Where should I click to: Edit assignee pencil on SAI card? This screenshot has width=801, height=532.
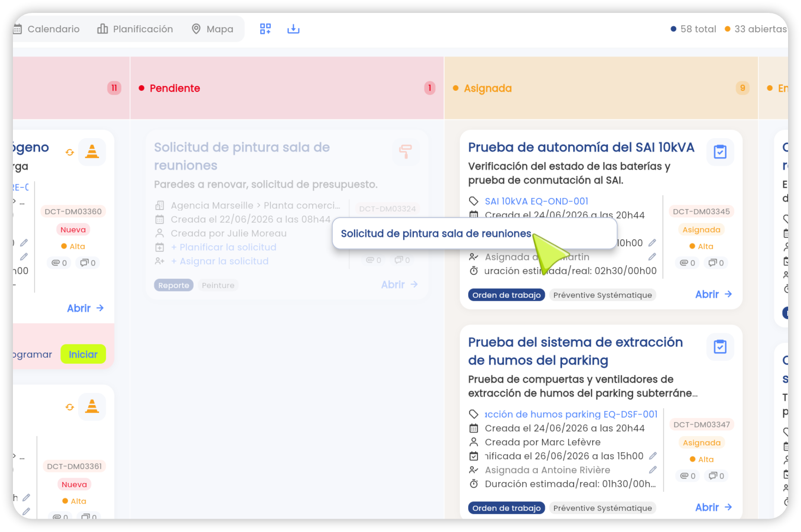(652, 257)
